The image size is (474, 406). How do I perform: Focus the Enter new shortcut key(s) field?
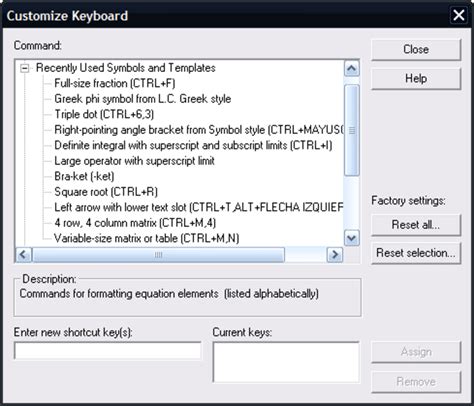pyautogui.click(x=108, y=350)
